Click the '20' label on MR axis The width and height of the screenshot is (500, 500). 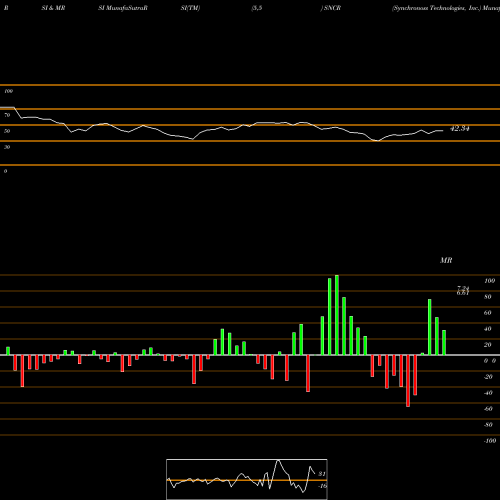pyautogui.click(x=488, y=345)
